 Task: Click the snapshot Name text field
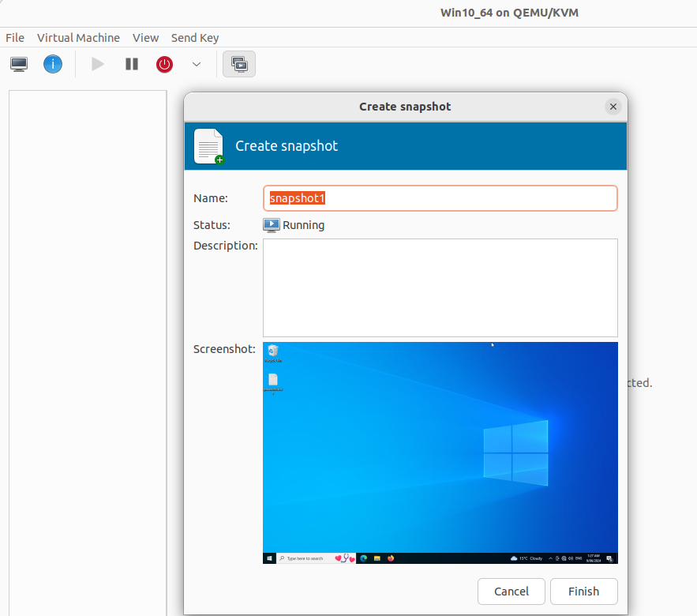tap(440, 198)
